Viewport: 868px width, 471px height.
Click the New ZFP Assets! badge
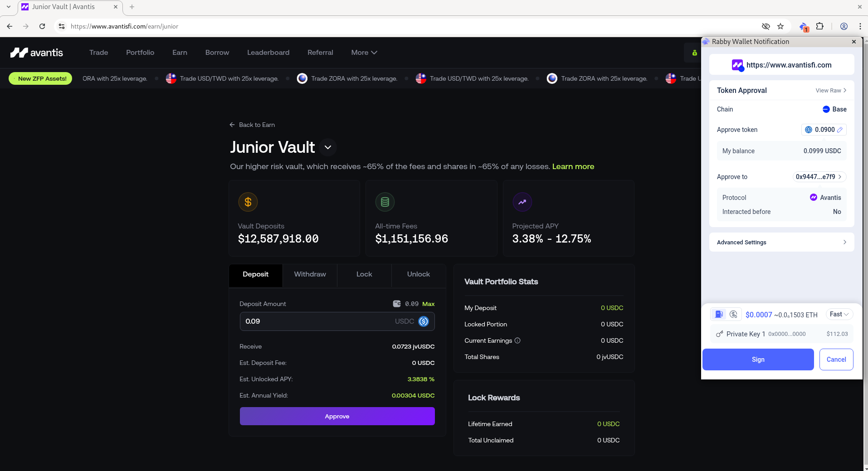pyautogui.click(x=40, y=78)
